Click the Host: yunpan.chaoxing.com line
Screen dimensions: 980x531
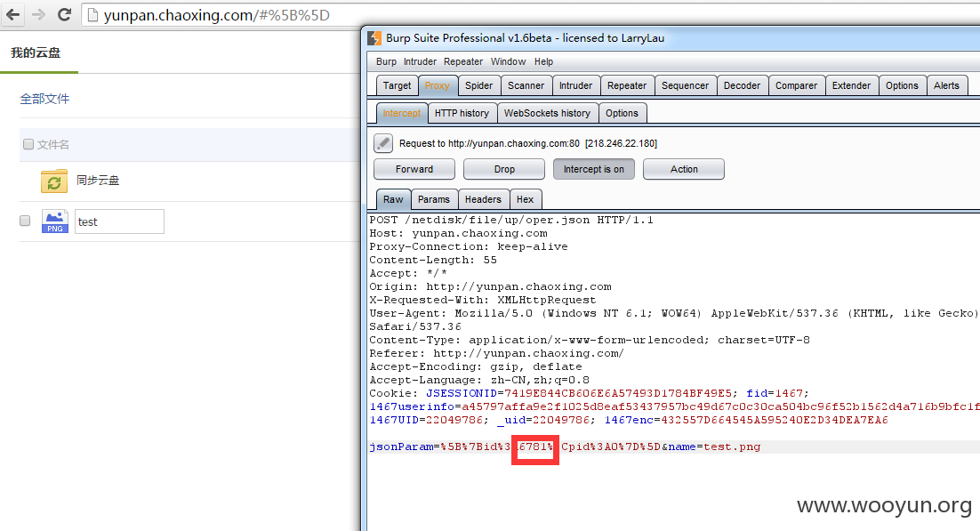click(458, 233)
